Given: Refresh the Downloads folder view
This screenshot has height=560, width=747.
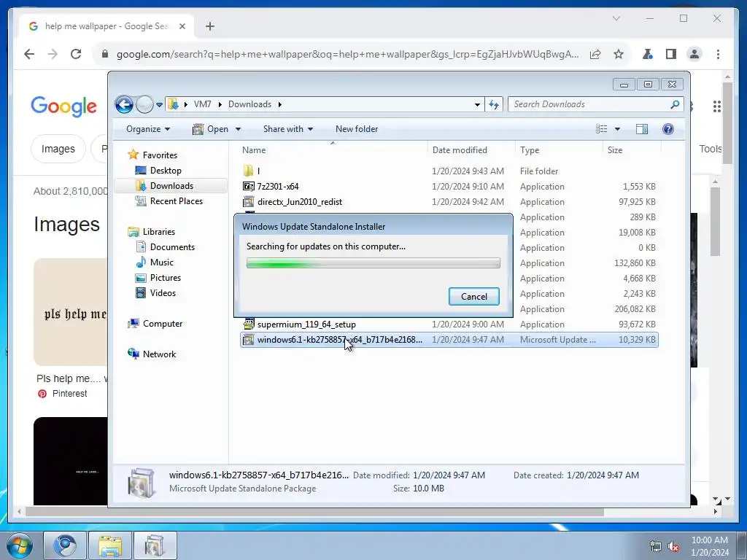Looking at the screenshot, I should pos(494,105).
